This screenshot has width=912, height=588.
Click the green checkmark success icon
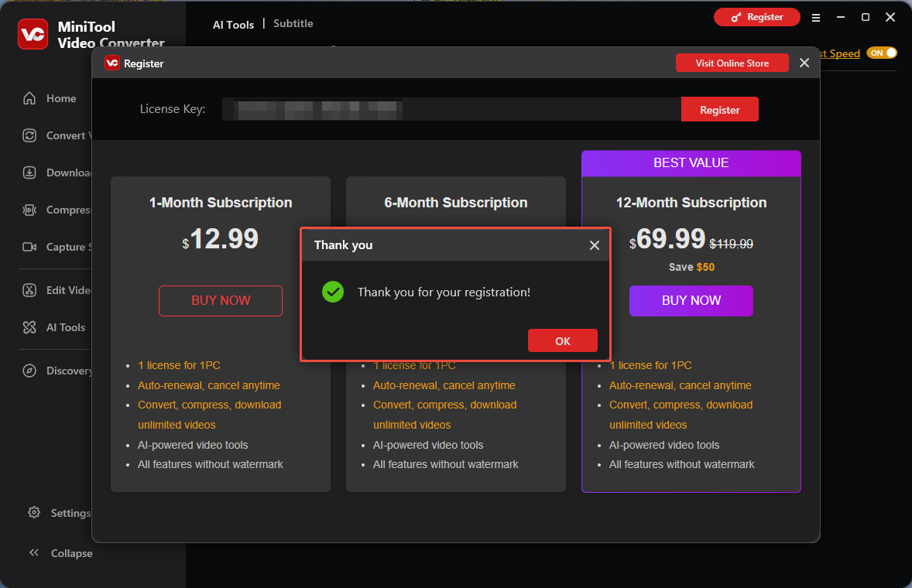333,292
